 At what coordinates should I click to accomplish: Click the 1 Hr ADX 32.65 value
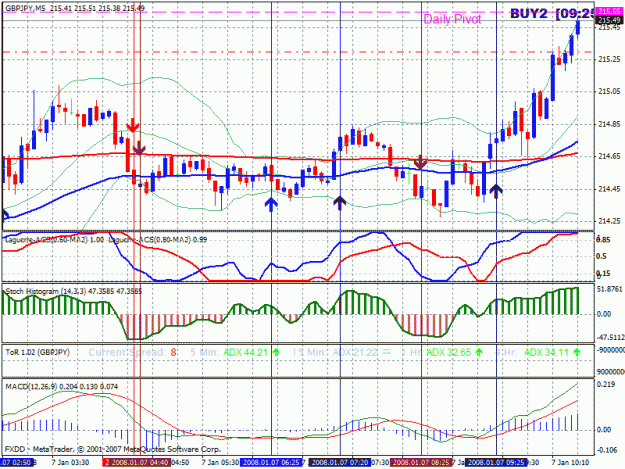(x=449, y=352)
